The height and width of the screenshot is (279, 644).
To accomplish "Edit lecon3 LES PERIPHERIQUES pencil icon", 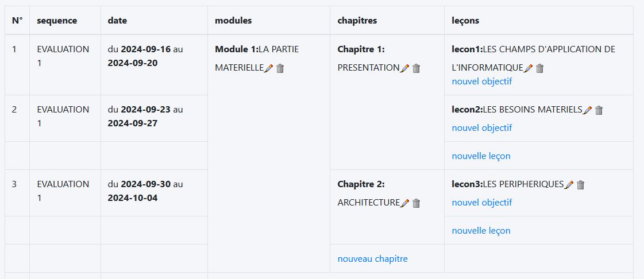I will [569, 185].
